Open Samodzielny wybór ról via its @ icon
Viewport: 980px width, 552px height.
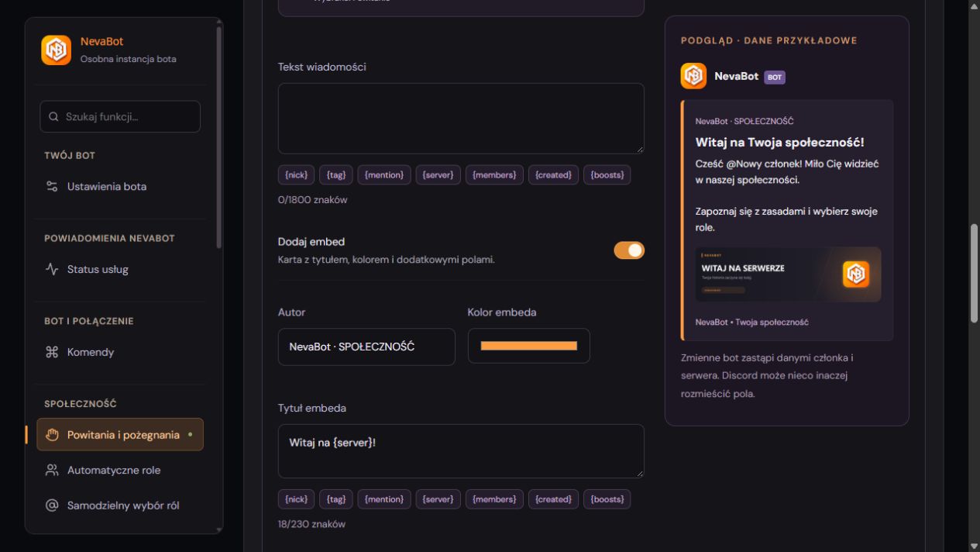[52, 505]
